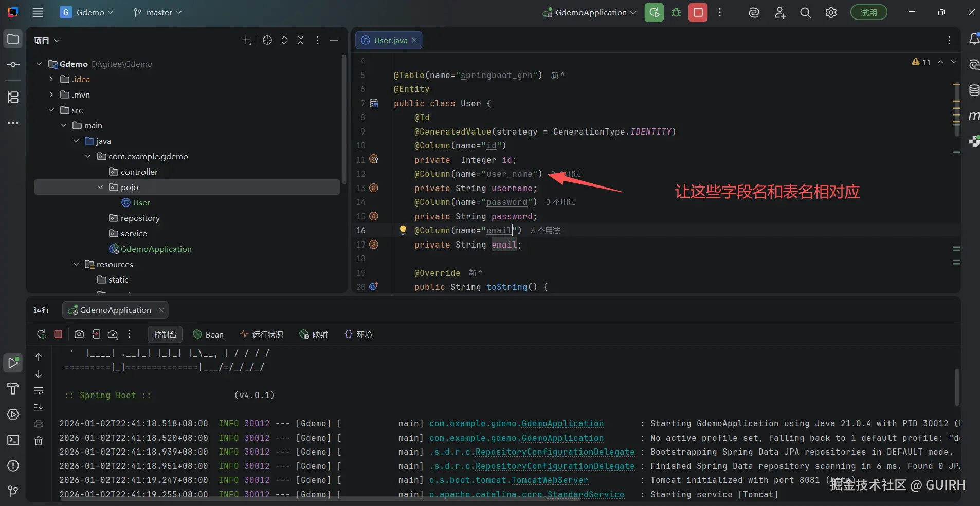Locate the opened file in project tree
Screen dimensions: 980x506
click(267, 40)
